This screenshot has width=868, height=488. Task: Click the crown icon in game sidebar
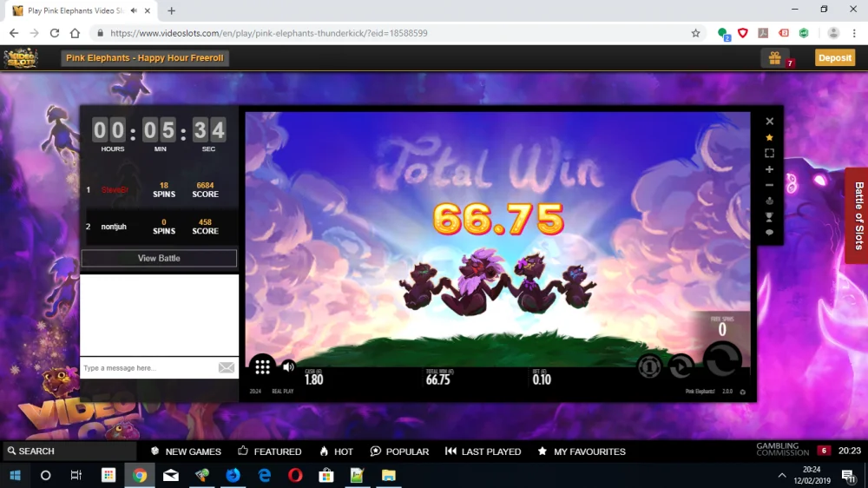[769, 201]
